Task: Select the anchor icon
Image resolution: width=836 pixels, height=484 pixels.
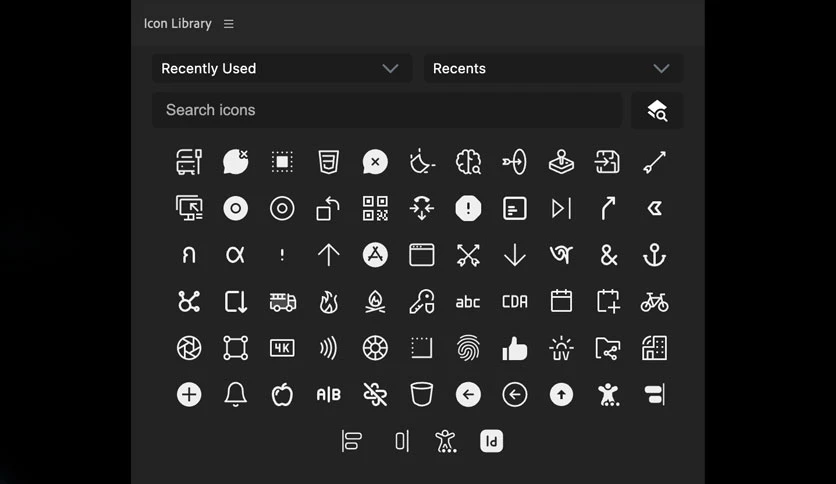Action: point(655,255)
